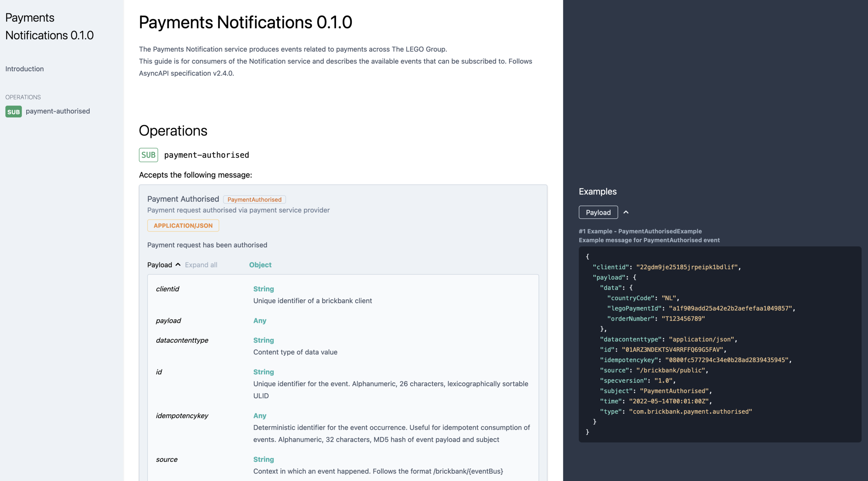The width and height of the screenshot is (868, 481).
Task: Open the Introduction sidebar link
Action: (x=25, y=69)
